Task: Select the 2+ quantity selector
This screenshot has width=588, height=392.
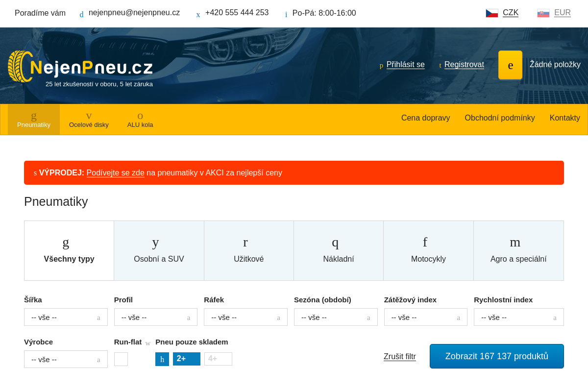Action: [186, 359]
